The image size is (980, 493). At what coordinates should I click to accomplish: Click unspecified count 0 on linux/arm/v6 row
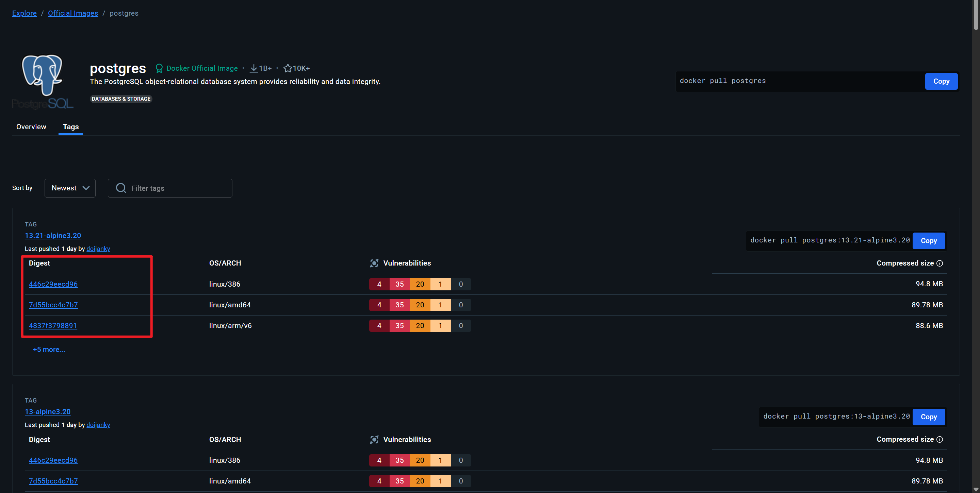point(461,326)
